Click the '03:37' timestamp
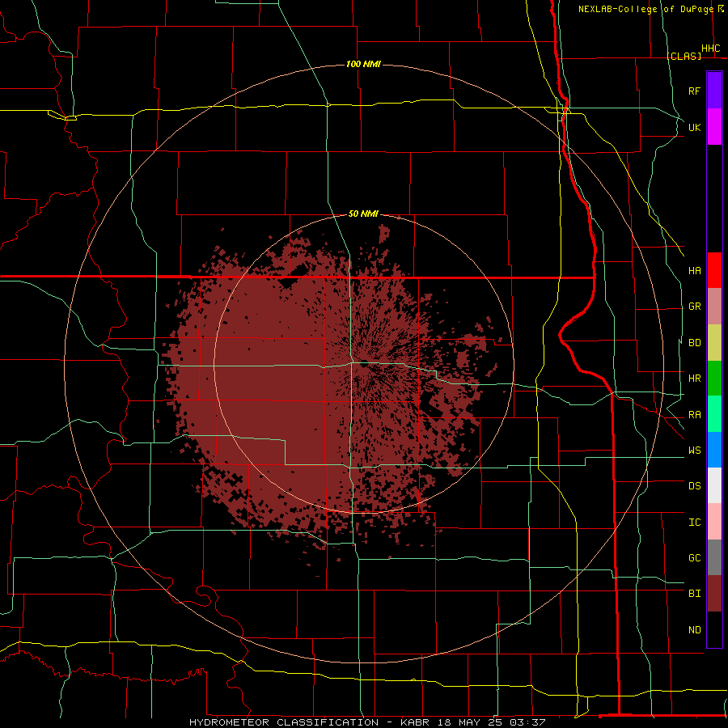This screenshot has width=728, height=728. point(527,722)
